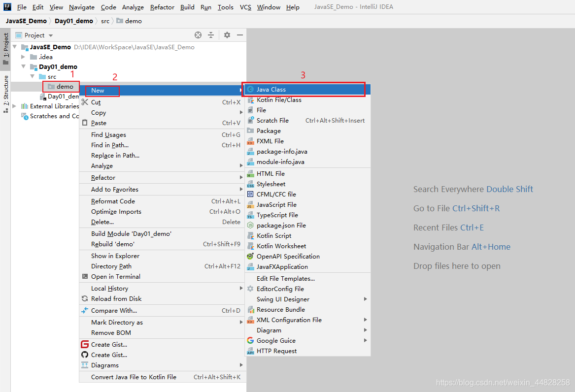Choose Convert Java File to Kotlin File
The width and height of the screenshot is (575, 392).
[x=162, y=377]
